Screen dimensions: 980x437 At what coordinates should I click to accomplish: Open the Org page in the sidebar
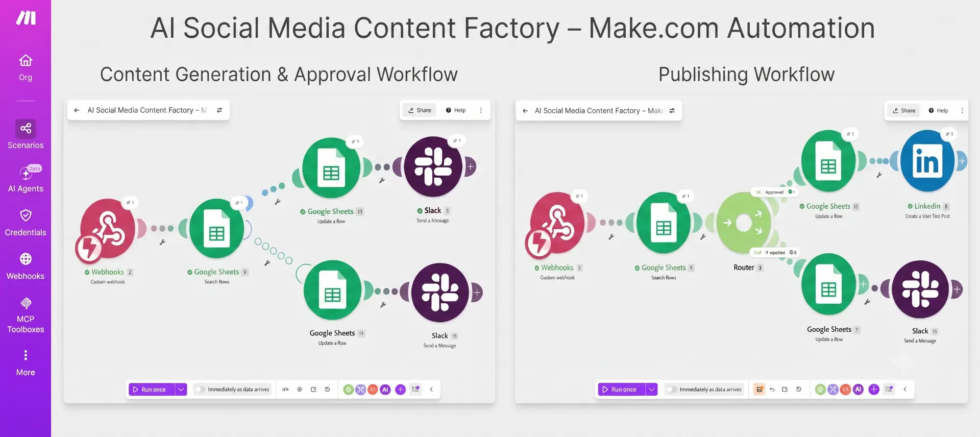[26, 68]
